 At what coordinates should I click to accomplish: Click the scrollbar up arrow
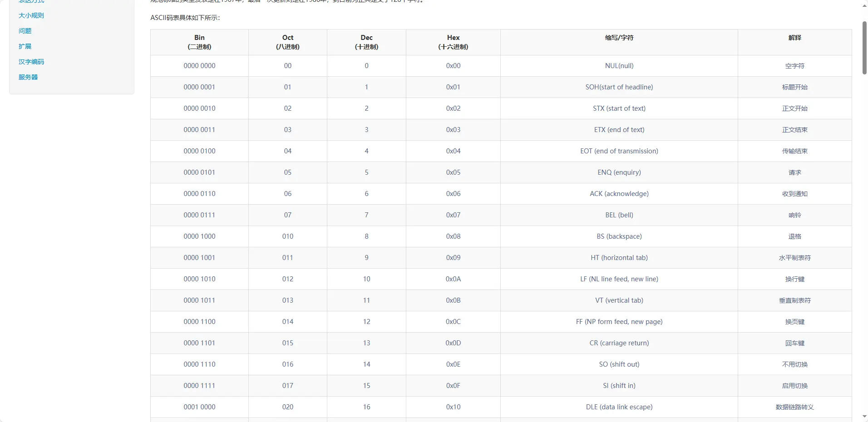click(x=864, y=5)
